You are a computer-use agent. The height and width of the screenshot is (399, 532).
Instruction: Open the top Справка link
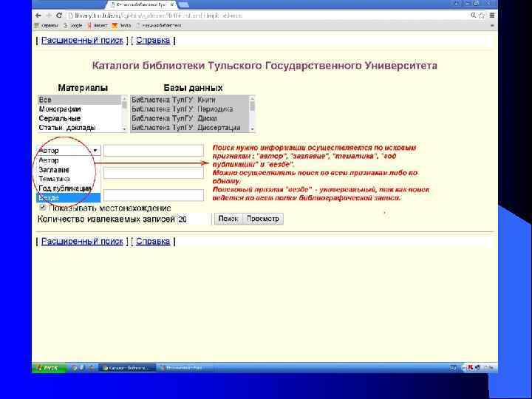(x=153, y=40)
